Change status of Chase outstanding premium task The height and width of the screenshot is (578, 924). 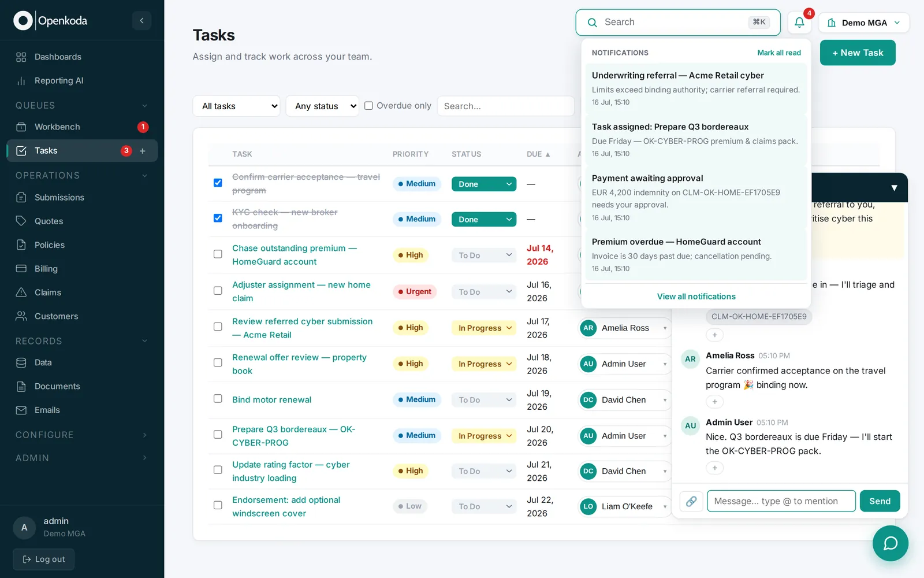pos(484,255)
